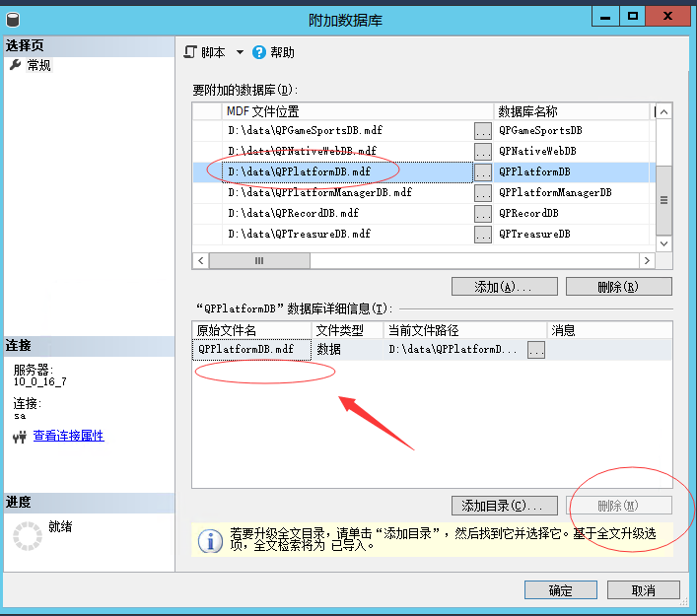Screen dimensions: 697x616
Task: Click the 文件类型 column header
Action: coord(348,330)
